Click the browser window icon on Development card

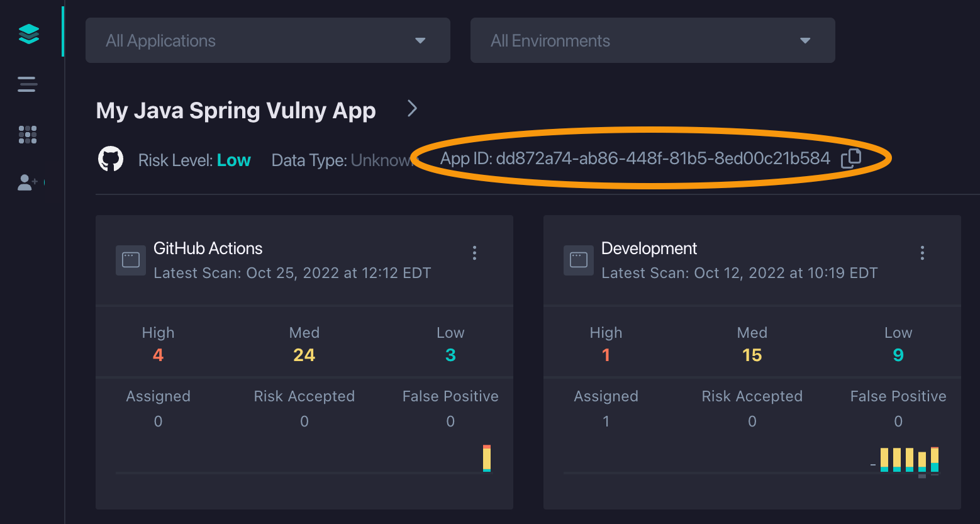click(x=578, y=260)
